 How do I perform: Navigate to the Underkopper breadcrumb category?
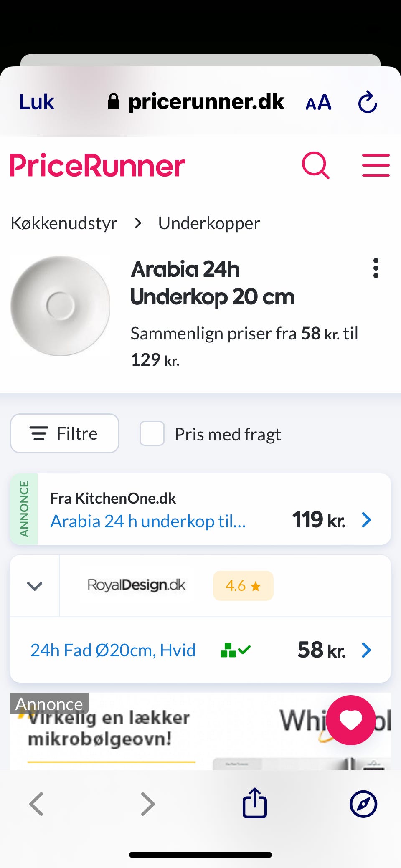[x=209, y=223]
